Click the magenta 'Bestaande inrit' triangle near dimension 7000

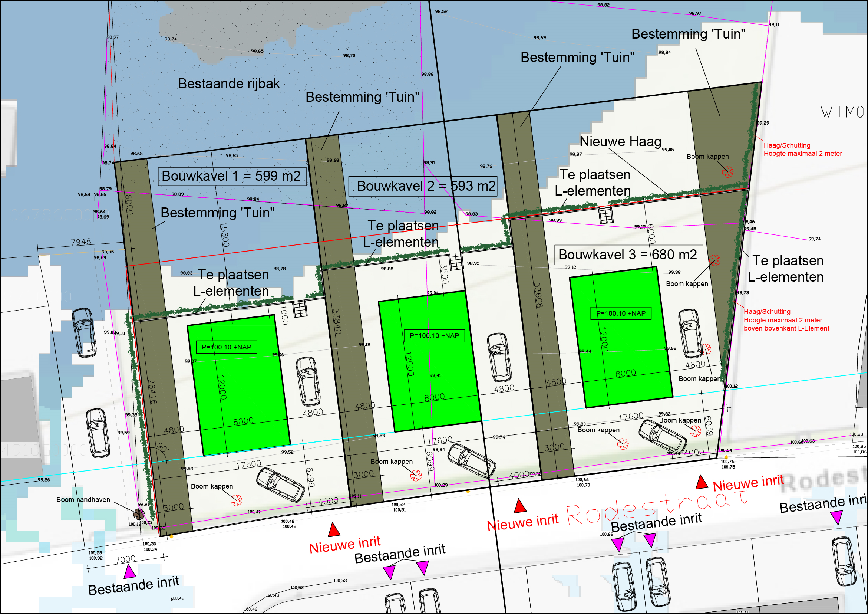tap(130, 571)
